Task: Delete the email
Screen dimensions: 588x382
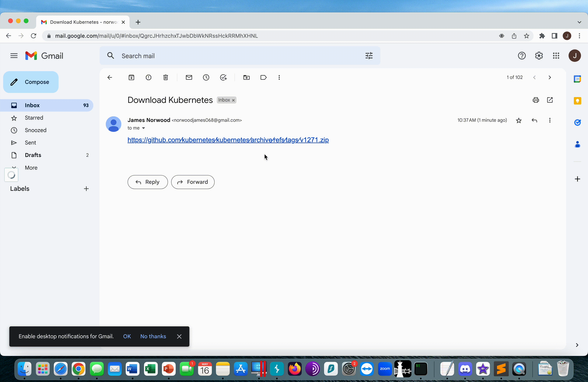Action: (165, 77)
